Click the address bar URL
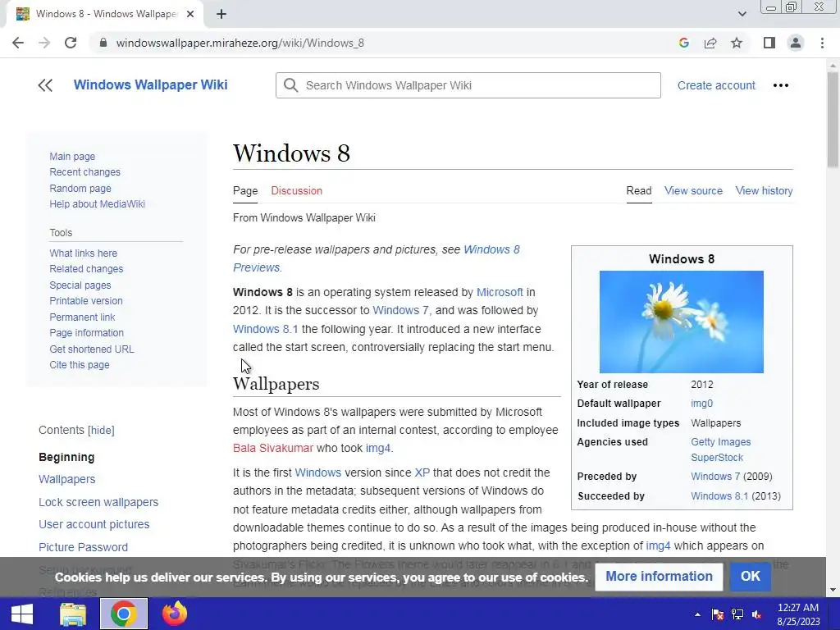 [240, 43]
